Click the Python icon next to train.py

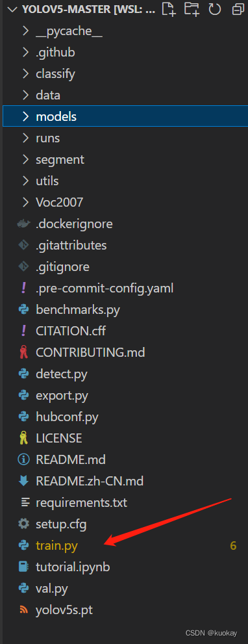(x=24, y=546)
